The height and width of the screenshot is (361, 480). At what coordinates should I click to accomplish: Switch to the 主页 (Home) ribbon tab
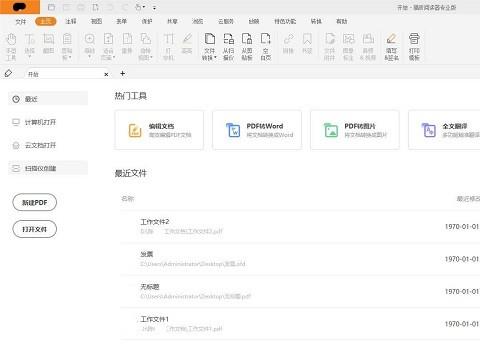click(x=46, y=21)
